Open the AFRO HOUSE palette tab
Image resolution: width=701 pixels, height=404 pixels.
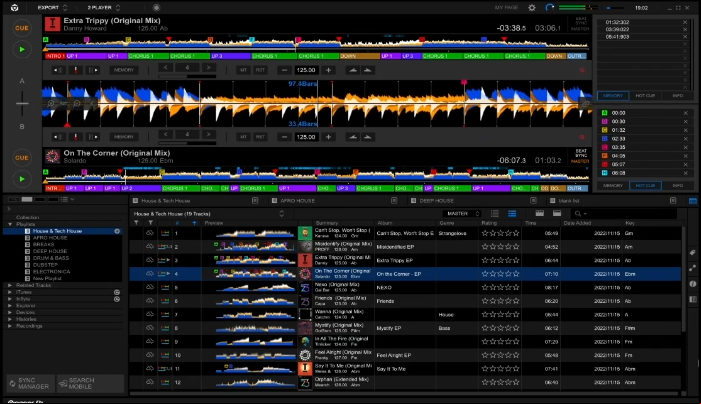[297, 201]
